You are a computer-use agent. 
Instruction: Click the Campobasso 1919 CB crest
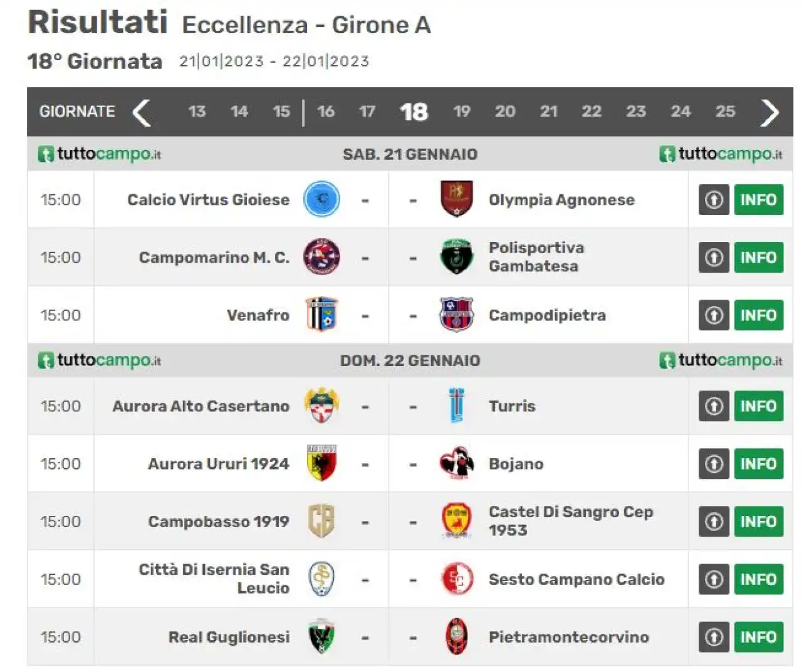click(321, 521)
